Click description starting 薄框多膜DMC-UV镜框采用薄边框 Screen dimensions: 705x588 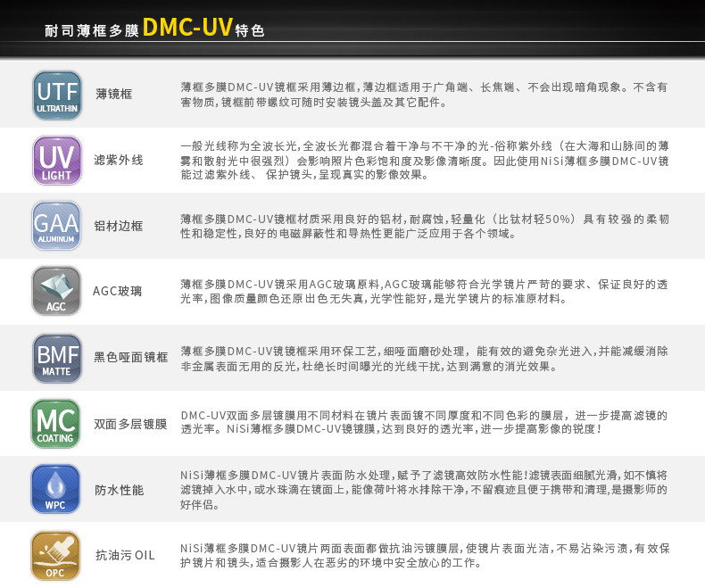424,95
